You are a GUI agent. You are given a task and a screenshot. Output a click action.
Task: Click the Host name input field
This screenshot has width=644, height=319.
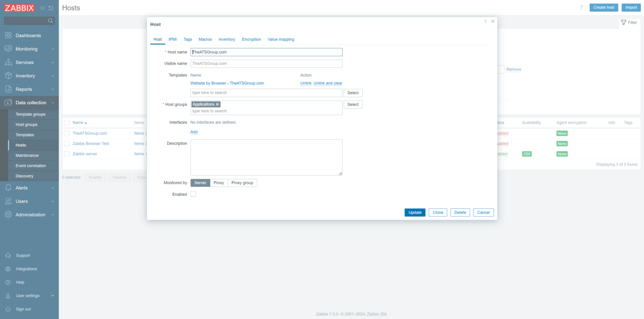coord(266,52)
